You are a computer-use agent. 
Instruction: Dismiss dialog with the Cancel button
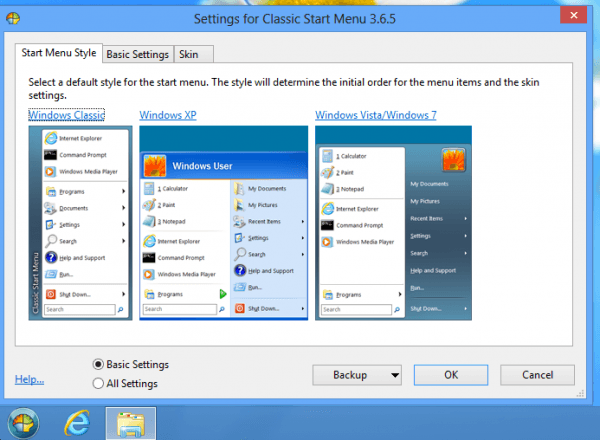(537, 375)
